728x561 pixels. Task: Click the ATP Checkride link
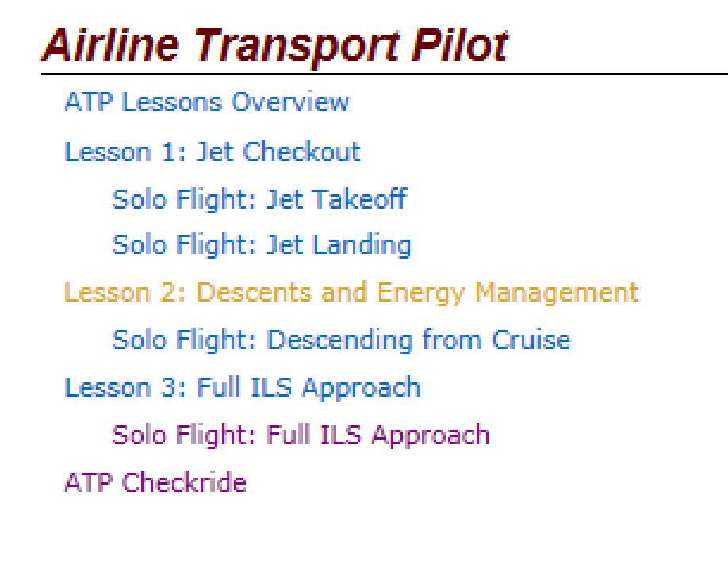pyautogui.click(x=155, y=482)
